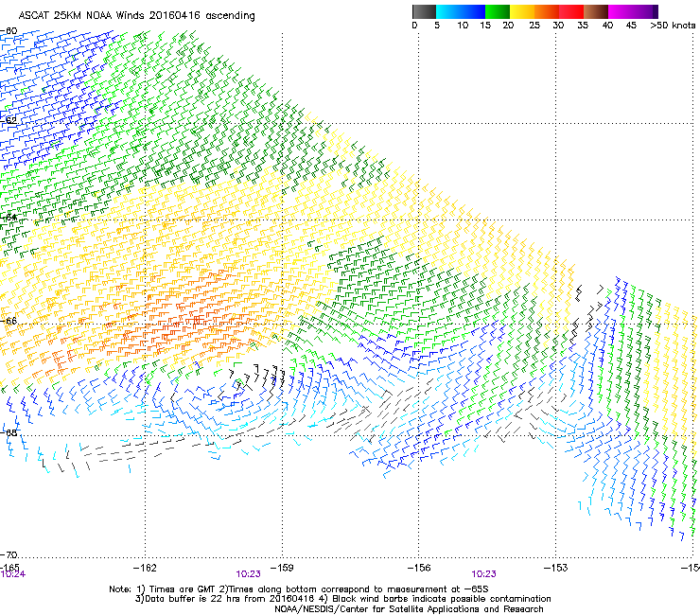Viewport: 700px width, 615px height.
Task: Click the latitude label -66
Action: [x=9, y=321]
